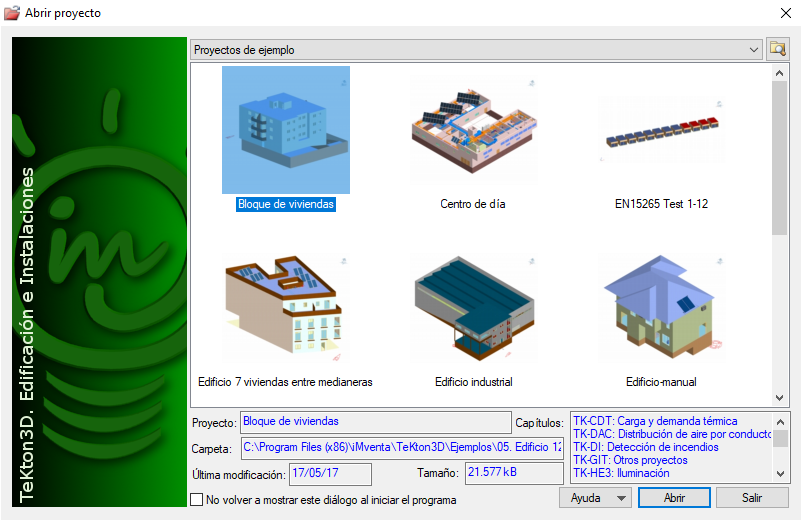The image size is (802, 521).
Task: Select the Edificio industrial thumbnail
Action: pos(474,308)
